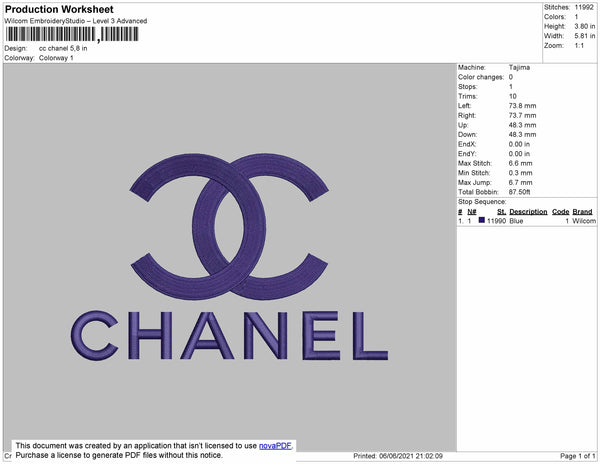Image resolution: width=600 pixels, height=464 pixels.
Task: Select the Right value 73.7 mm
Action: coord(522,116)
